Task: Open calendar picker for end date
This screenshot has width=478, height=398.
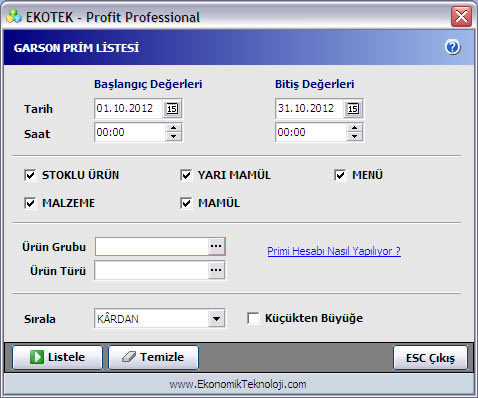Action: 353,109
